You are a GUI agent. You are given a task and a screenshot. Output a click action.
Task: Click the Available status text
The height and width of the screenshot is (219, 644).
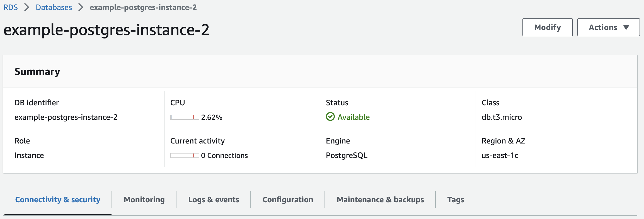(x=354, y=117)
